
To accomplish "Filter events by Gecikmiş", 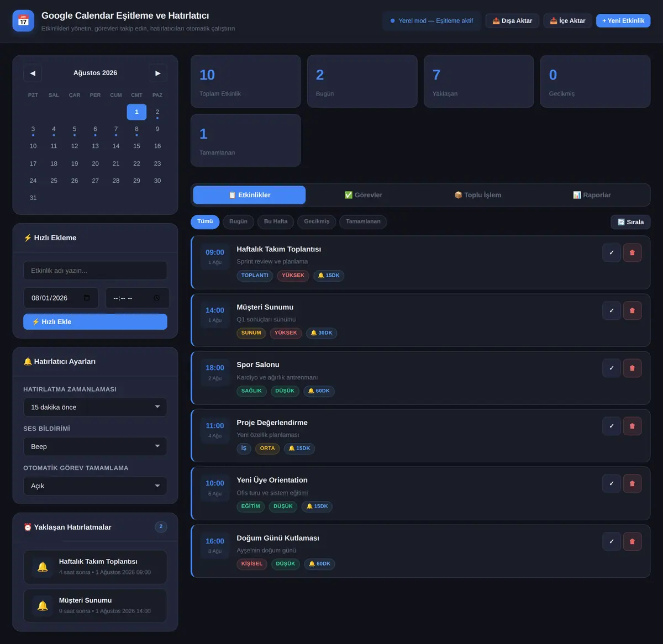I will point(317,221).
